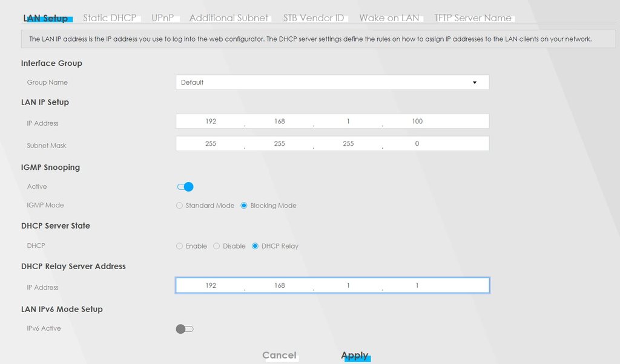This screenshot has height=364, width=620.
Task: Choose Blocking Mode radio button
Action: [244, 206]
